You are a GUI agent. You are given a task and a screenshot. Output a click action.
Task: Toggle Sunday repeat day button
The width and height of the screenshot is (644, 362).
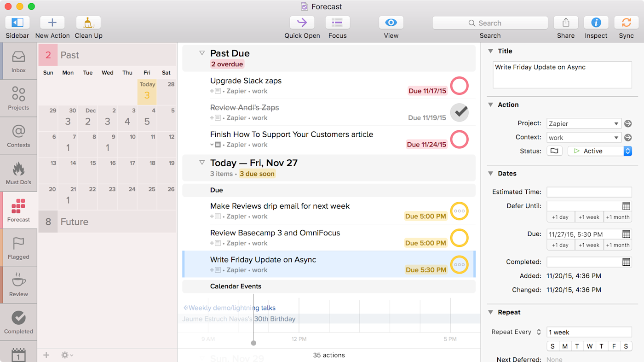click(552, 346)
